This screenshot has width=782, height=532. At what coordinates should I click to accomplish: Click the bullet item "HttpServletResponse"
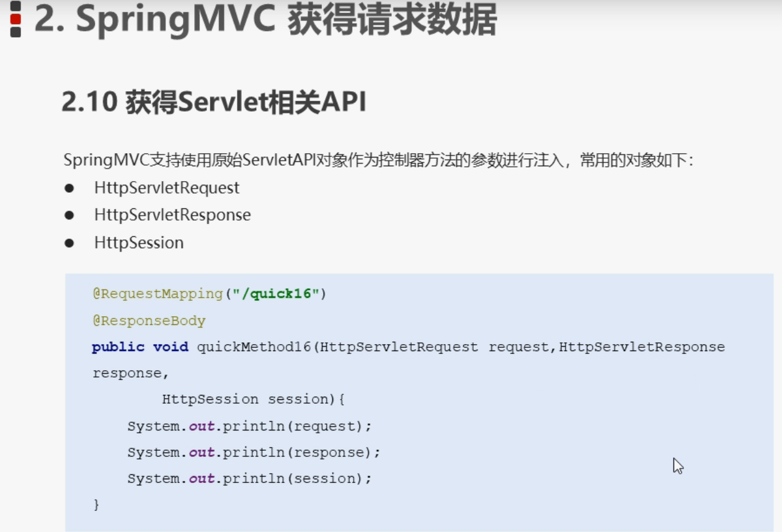pyautogui.click(x=172, y=215)
